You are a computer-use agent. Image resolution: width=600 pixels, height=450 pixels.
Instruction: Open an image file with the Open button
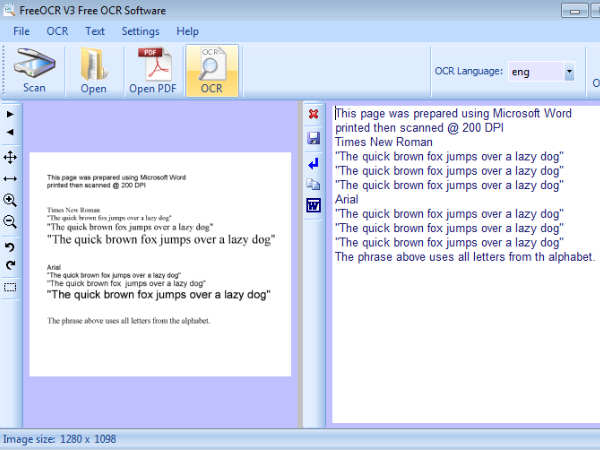pos(93,70)
